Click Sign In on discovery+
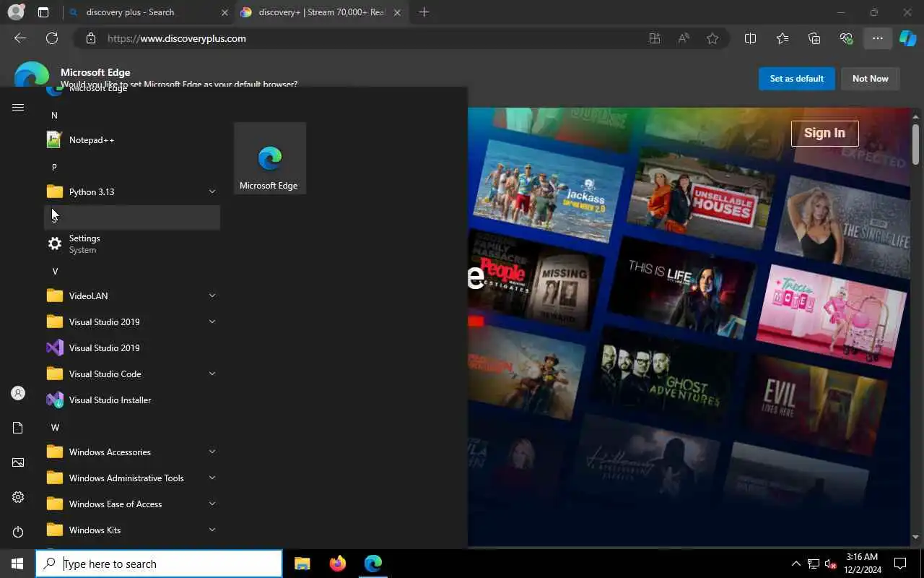924x578 pixels. click(824, 133)
